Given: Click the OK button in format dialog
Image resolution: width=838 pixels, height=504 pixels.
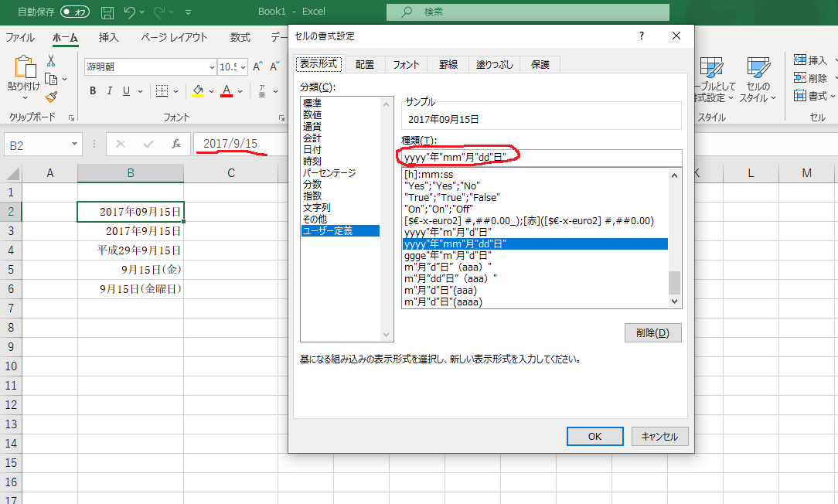Looking at the screenshot, I should pos(594,436).
